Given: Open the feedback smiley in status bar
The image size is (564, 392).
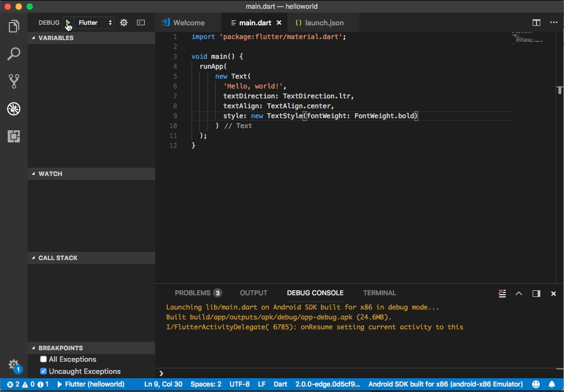Looking at the screenshot, I should [536, 384].
